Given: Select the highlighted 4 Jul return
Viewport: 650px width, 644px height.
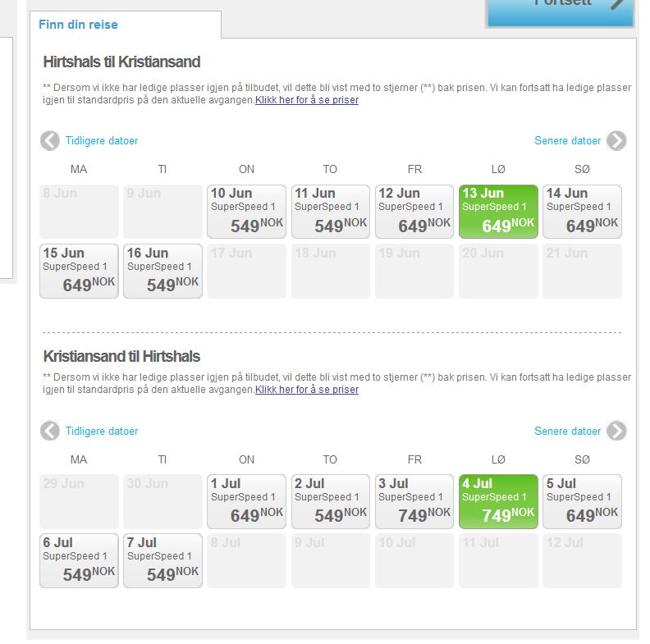Looking at the screenshot, I should pyautogui.click(x=498, y=502).
